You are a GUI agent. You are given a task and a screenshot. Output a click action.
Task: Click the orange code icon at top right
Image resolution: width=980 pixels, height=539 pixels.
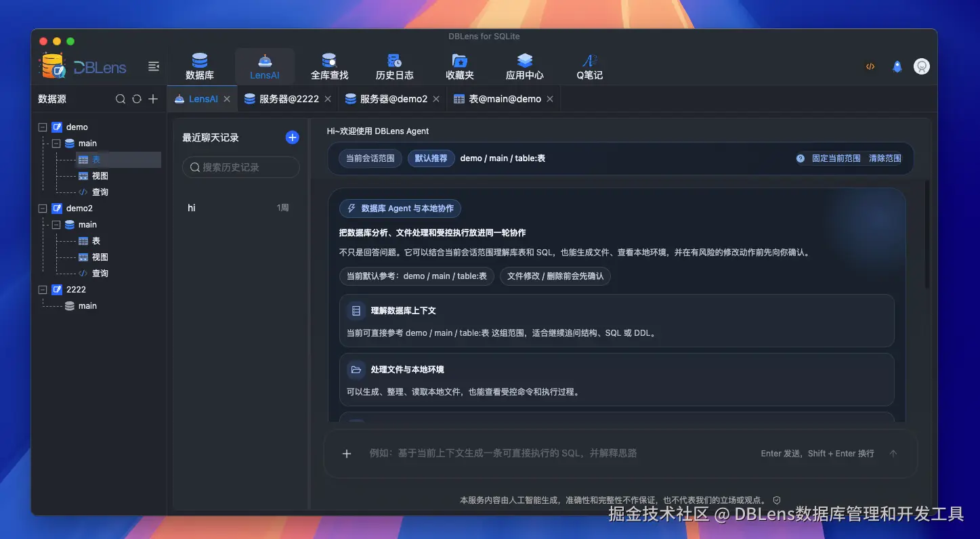(870, 66)
